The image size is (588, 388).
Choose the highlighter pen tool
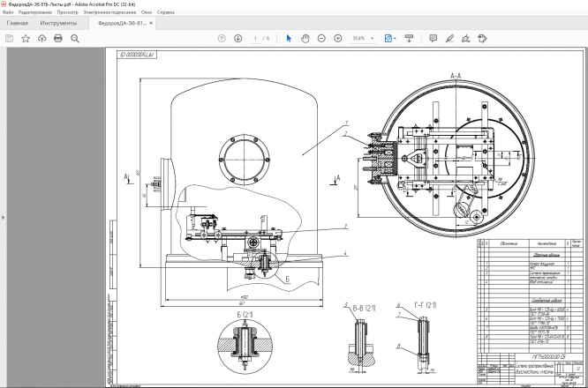(x=449, y=39)
